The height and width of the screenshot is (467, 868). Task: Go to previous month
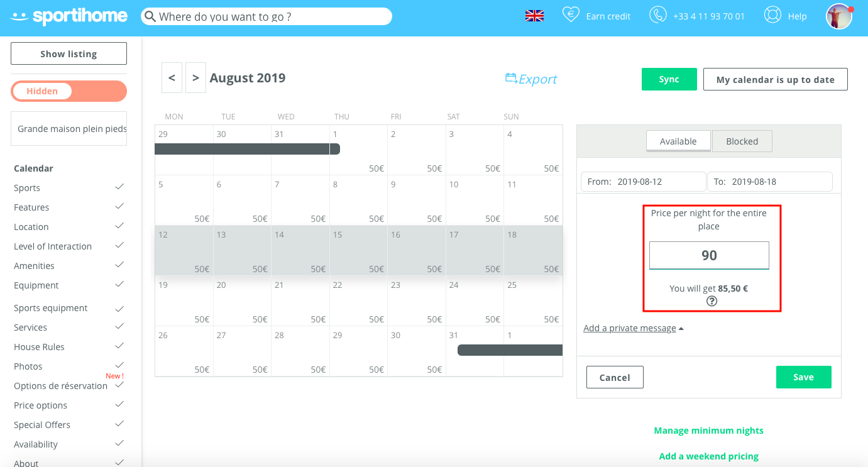172,78
